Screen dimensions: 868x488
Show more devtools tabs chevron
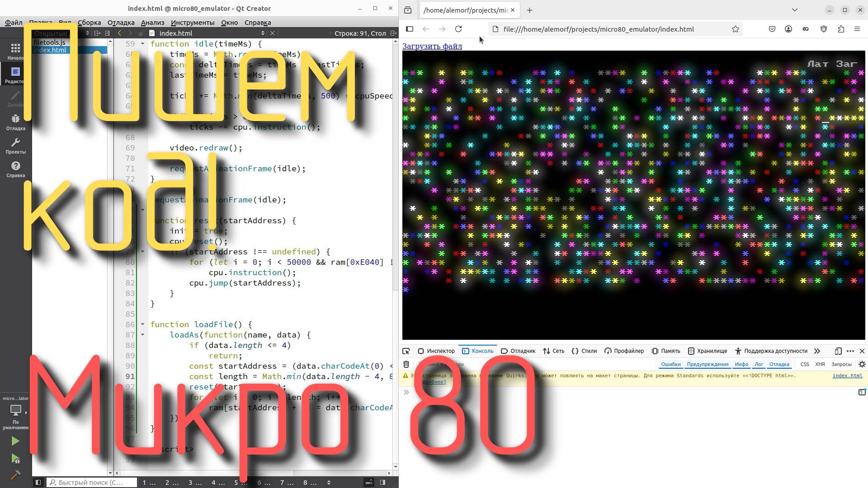coord(817,351)
